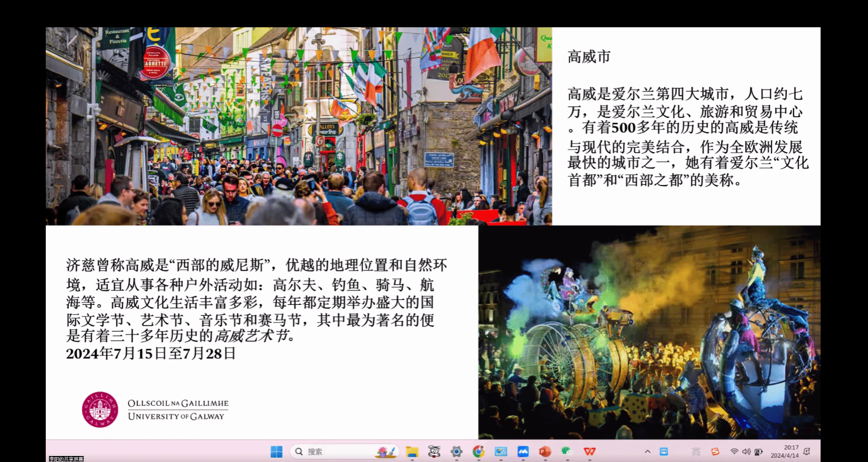Image resolution: width=868 pixels, height=462 pixels.
Task: Open File Explorer from the taskbar
Action: coord(412,452)
